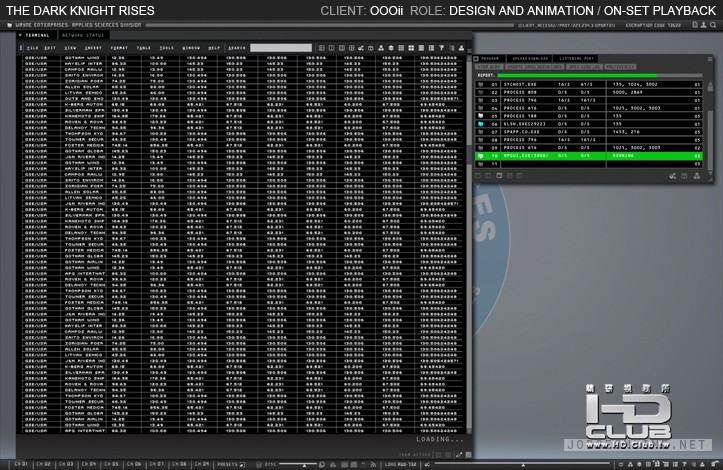
Task: Click the last org-chart icon in terminal toolbar
Action: 461,48
